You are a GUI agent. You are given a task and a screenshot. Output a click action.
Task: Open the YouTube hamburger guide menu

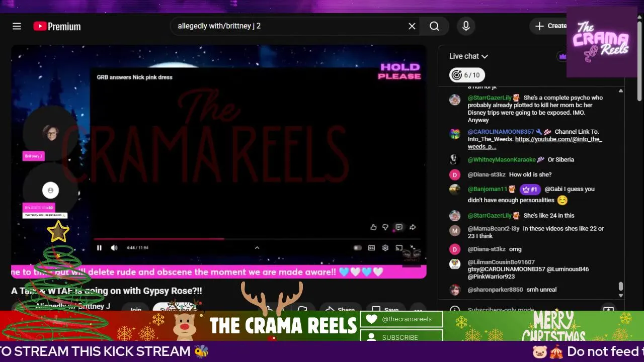[x=17, y=26]
